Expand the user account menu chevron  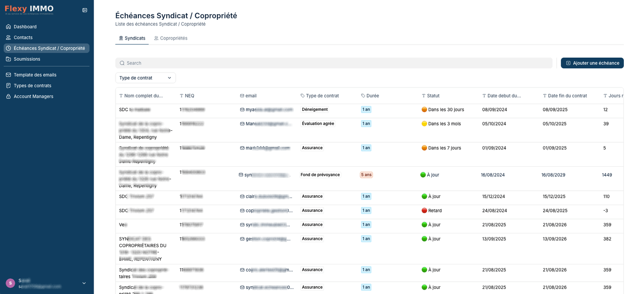click(x=84, y=283)
